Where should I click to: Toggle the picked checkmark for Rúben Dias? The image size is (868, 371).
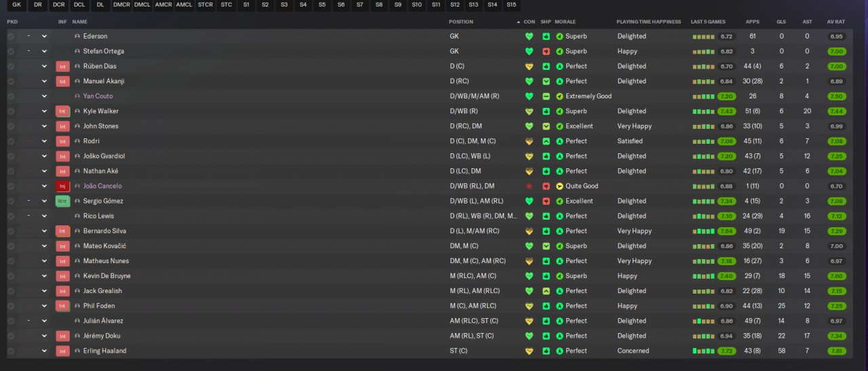point(11,66)
